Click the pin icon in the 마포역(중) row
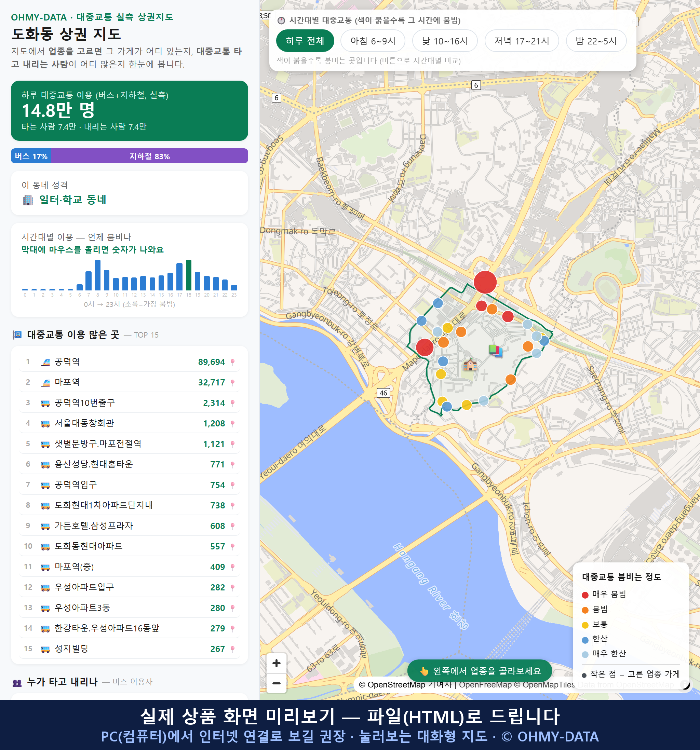This screenshot has width=700, height=750. (x=232, y=567)
